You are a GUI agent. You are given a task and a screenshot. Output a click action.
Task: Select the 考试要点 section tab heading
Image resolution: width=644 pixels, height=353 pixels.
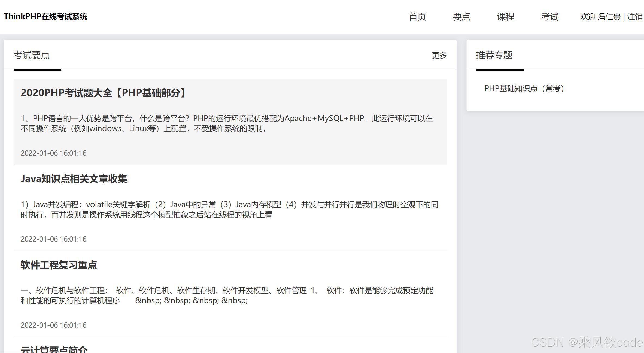32,55
